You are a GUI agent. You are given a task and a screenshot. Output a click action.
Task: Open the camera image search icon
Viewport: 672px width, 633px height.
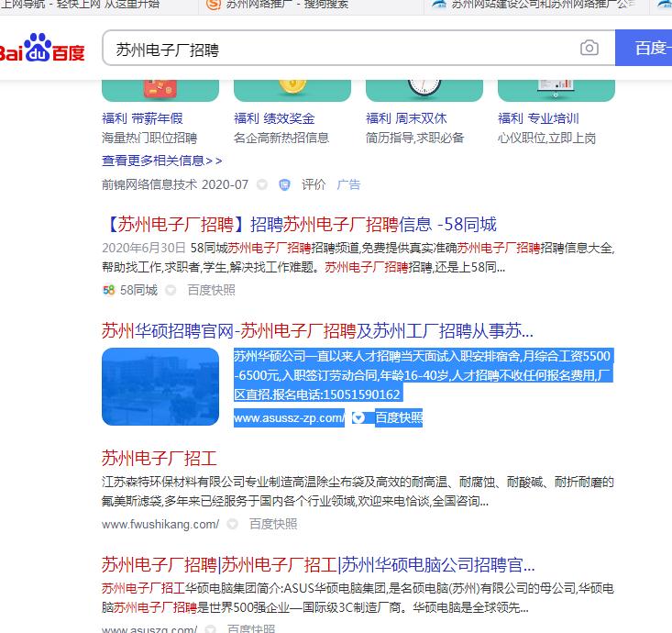589,48
